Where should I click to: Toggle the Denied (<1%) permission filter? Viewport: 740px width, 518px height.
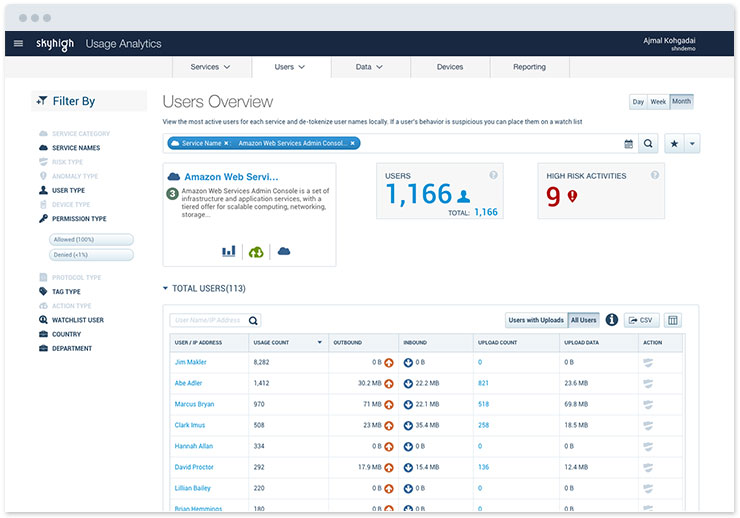[91, 255]
